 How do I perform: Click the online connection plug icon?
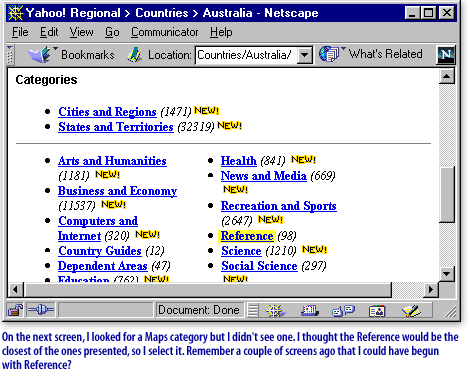(41, 310)
